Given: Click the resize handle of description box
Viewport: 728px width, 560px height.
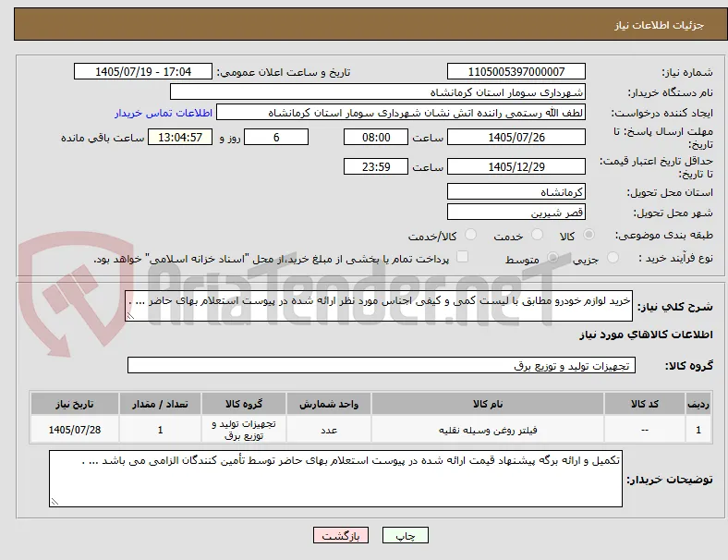Looking at the screenshot, I should point(130,316).
